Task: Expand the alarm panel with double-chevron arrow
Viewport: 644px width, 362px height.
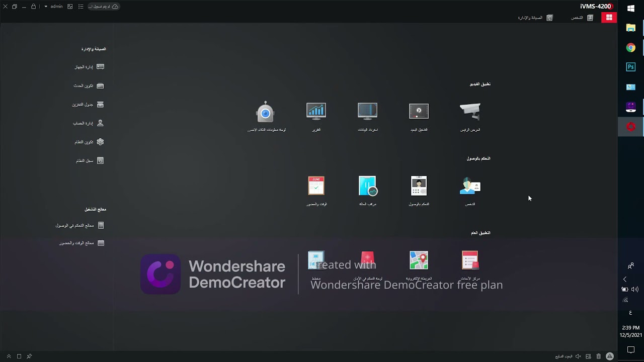Action: click(9, 356)
